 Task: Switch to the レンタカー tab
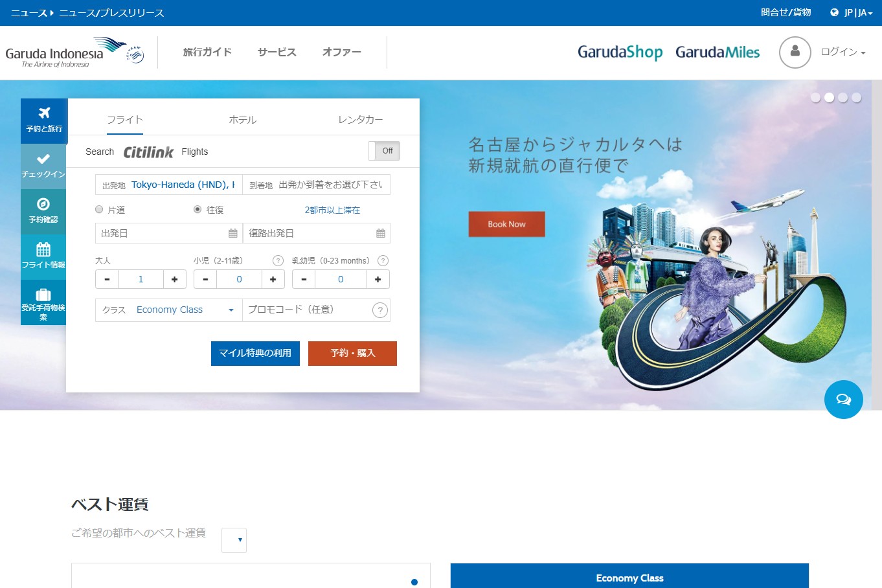click(x=361, y=120)
